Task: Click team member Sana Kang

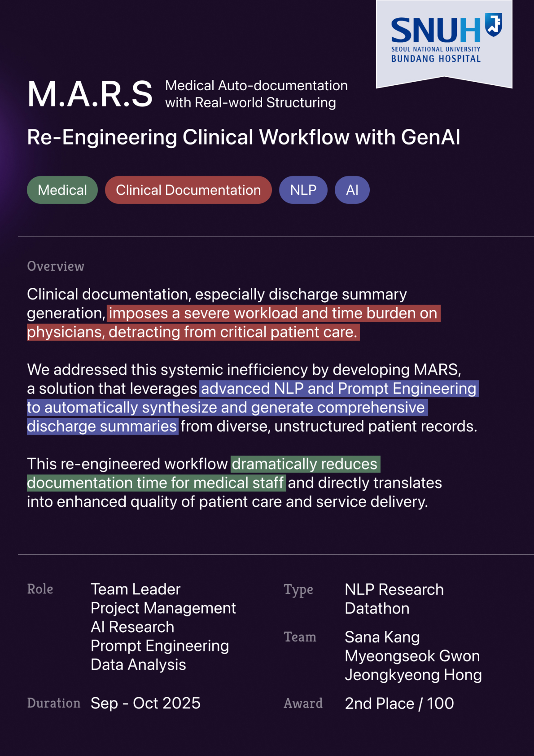Action: point(382,637)
